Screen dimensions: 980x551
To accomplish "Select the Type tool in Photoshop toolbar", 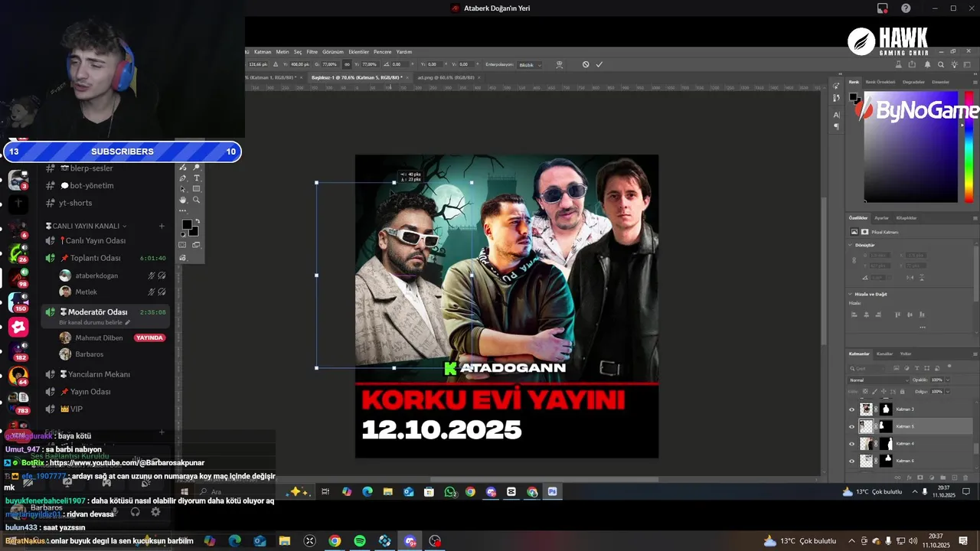I will click(x=196, y=178).
